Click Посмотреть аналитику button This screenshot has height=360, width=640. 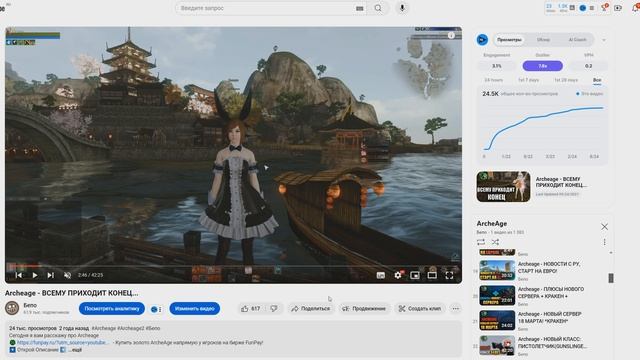(112, 309)
